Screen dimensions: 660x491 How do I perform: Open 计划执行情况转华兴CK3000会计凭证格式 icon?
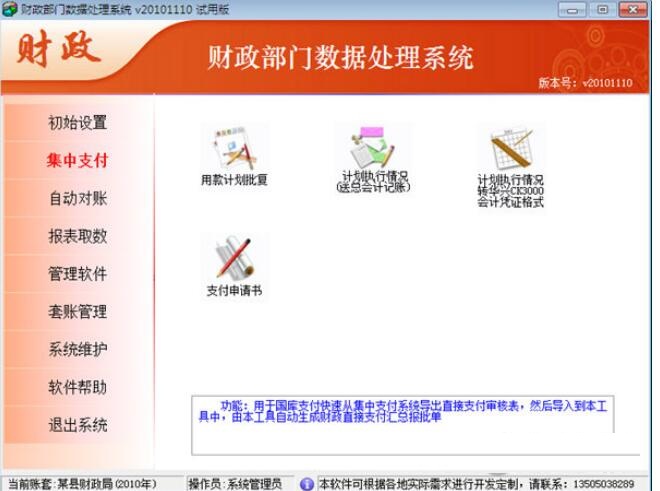(510, 168)
